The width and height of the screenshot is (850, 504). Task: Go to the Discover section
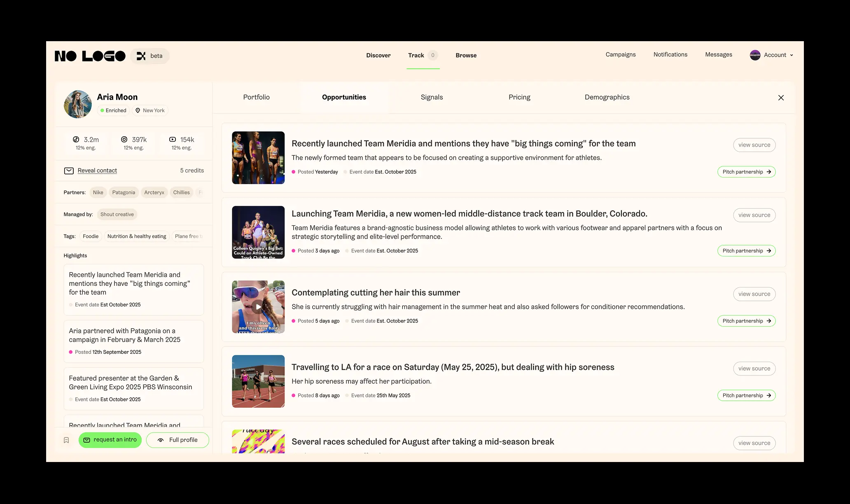tap(378, 55)
